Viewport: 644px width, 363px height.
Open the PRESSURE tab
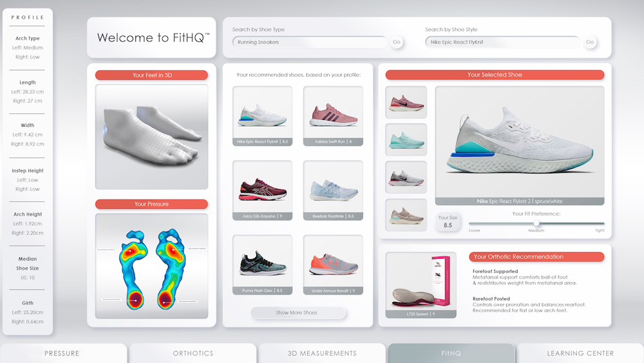62,353
